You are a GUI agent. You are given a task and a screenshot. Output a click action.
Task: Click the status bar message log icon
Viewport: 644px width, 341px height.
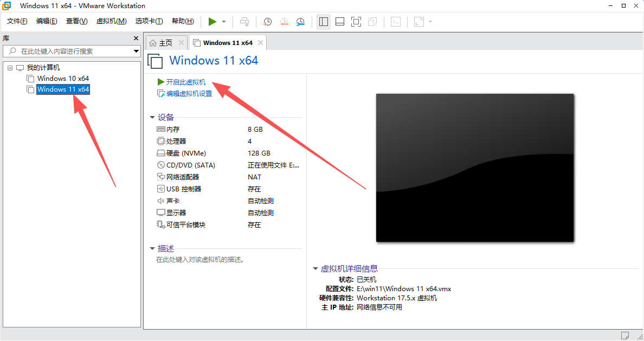(x=624, y=335)
